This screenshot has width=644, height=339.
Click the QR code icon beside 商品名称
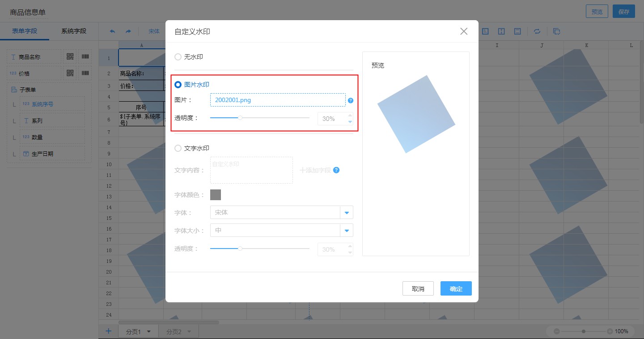click(x=70, y=56)
